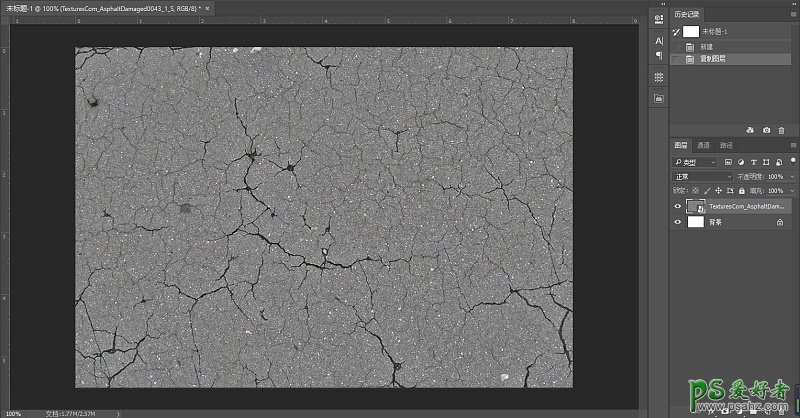Switch to the 通道 tab
Image resolution: width=800 pixels, height=418 pixels.
704,145
